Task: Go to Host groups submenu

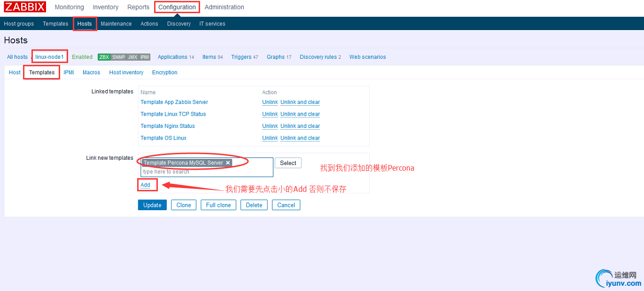Action: (x=19, y=24)
